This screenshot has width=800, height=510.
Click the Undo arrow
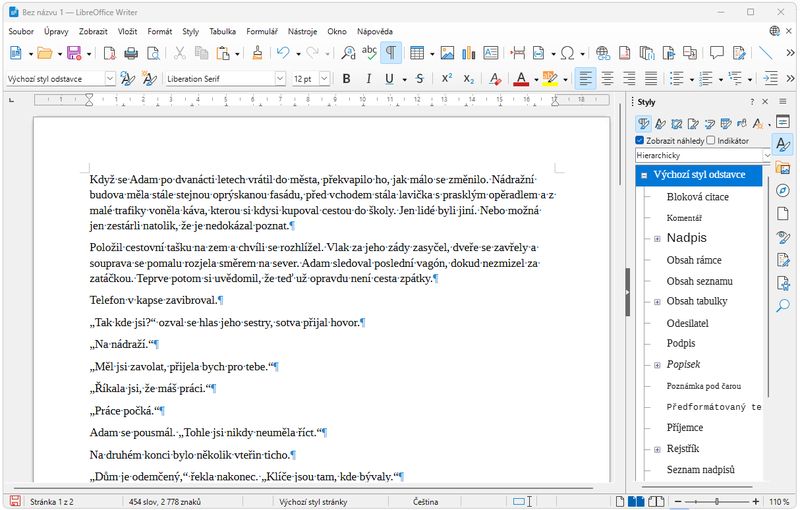click(x=283, y=53)
